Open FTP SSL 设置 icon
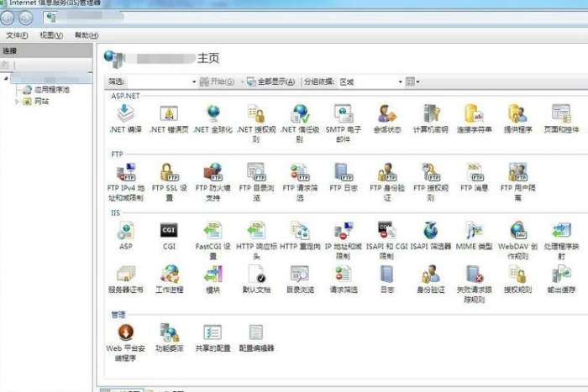Viewport: 588px width, 392px height. (x=169, y=182)
